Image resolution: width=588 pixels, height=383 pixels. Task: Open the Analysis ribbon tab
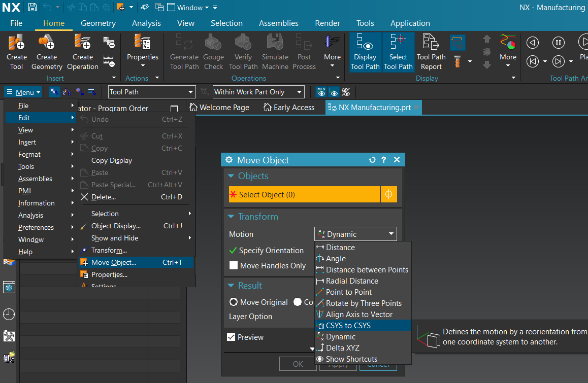coord(146,23)
